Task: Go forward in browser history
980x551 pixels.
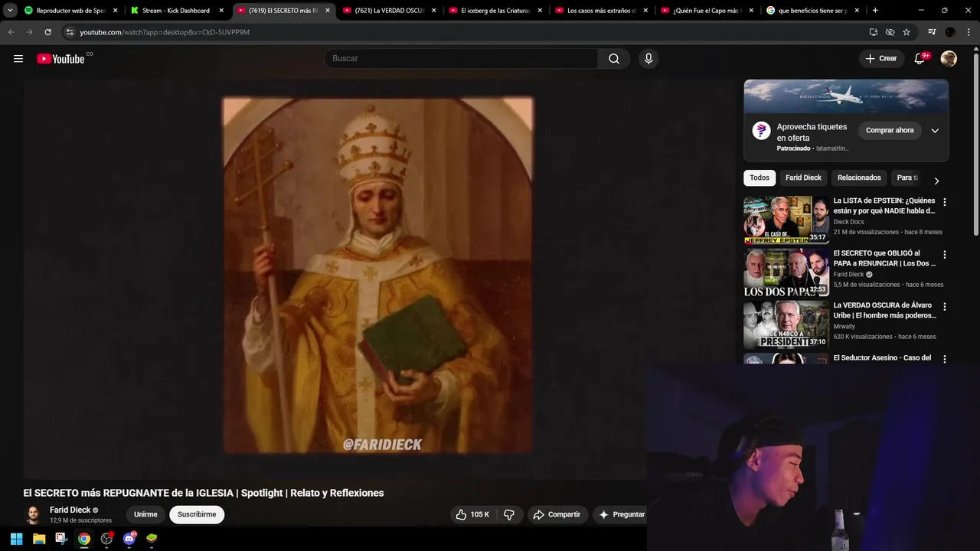Action: pos(29,32)
